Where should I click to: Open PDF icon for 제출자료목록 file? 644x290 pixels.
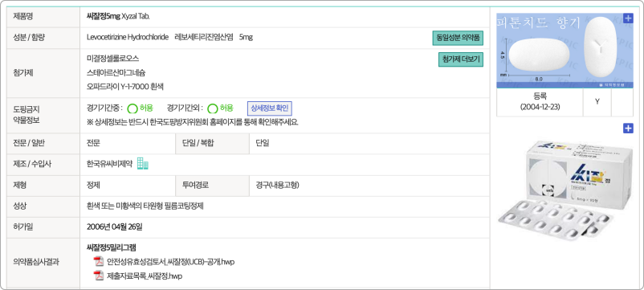coord(99,276)
